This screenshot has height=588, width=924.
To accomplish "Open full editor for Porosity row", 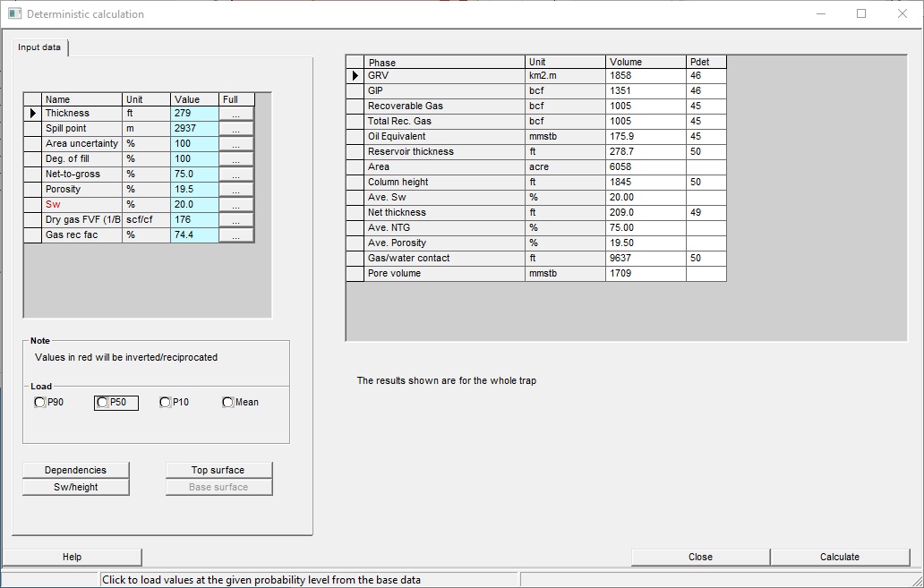I will click(235, 191).
